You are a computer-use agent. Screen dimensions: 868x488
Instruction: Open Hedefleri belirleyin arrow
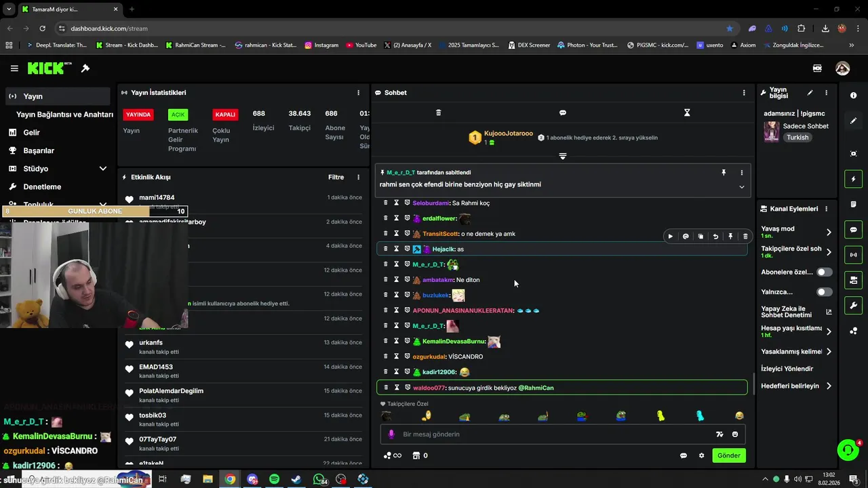coord(829,386)
